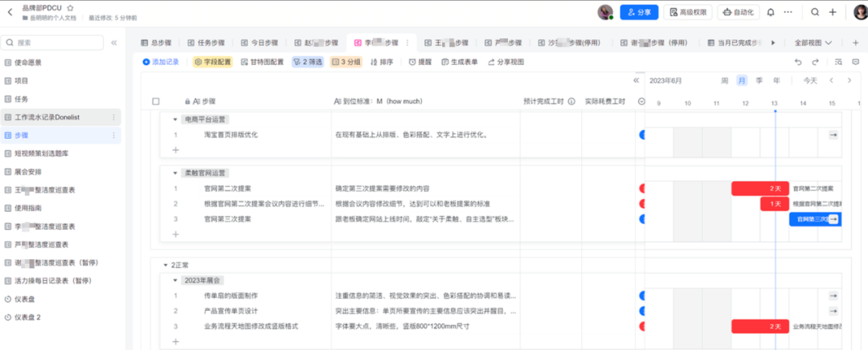Switch Gantt scale to 月
868x350 pixels.
(x=742, y=80)
